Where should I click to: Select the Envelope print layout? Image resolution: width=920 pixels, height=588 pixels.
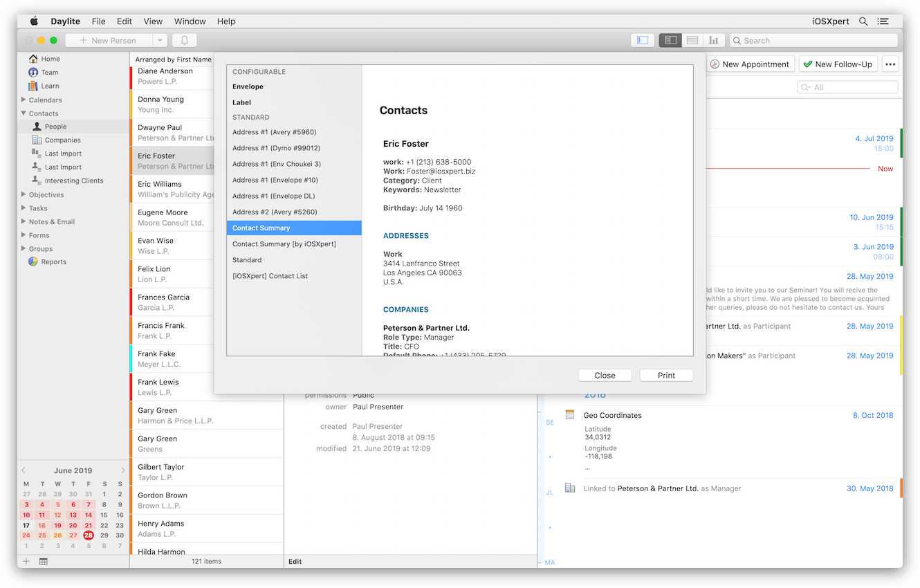tap(294, 86)
